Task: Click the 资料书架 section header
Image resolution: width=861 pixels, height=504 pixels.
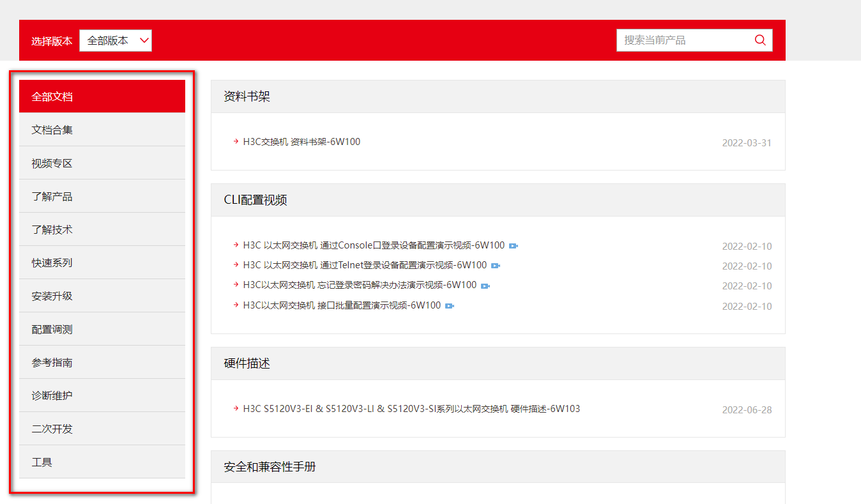Action: tap(498, 96)
